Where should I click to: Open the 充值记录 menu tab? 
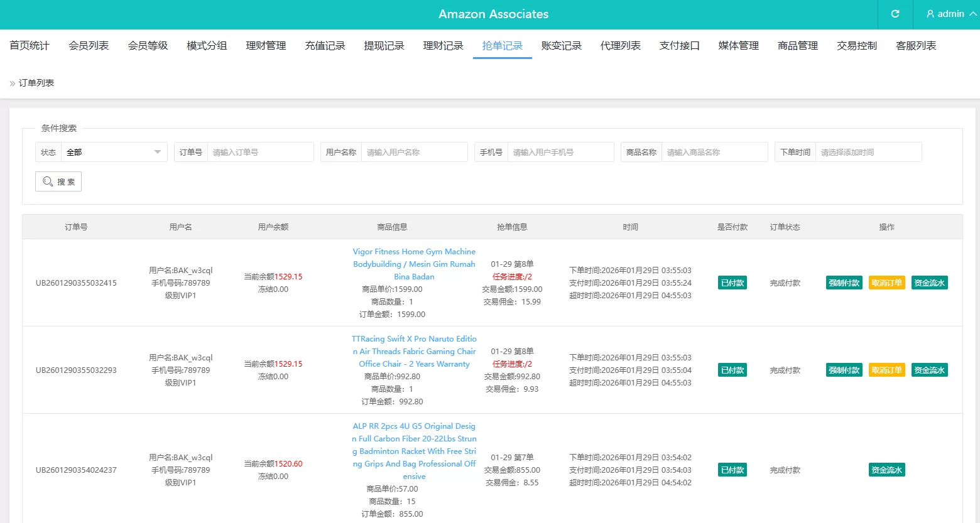pos(325,46)
